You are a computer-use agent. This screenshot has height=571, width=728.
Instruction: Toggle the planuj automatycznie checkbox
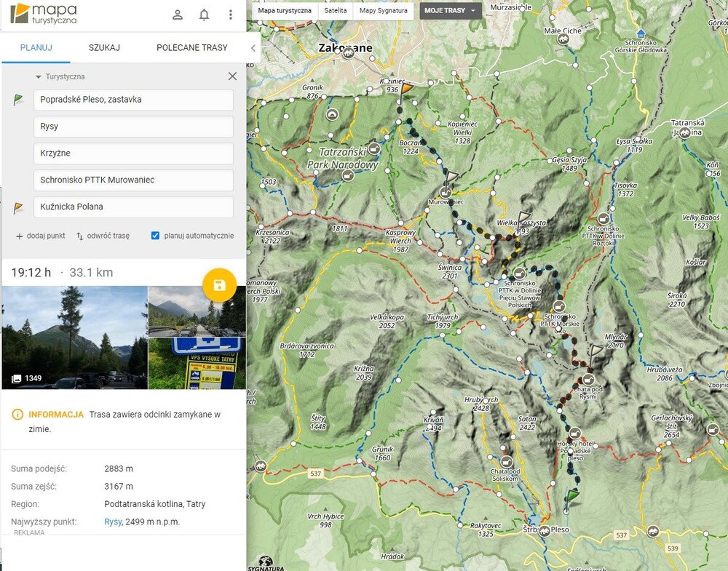(155, 236)
